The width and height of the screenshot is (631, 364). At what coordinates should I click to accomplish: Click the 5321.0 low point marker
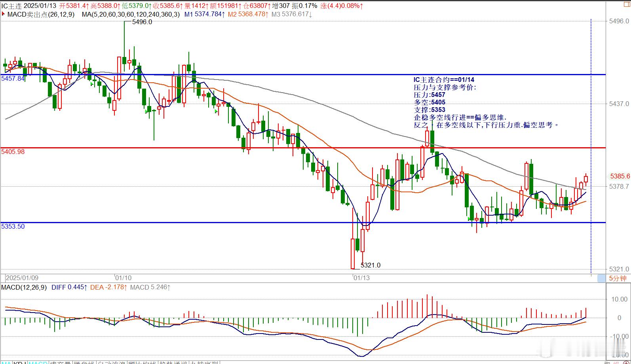pyautogui.click(x=371, y=265)
